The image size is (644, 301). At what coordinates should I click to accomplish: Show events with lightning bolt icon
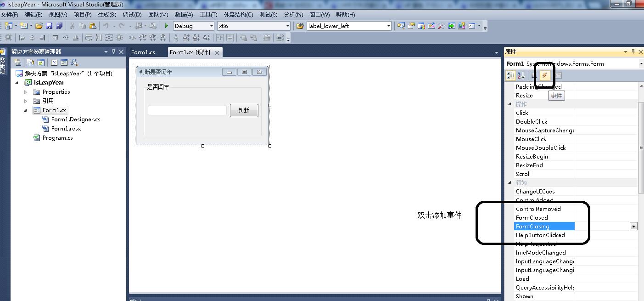click(544, 75)
